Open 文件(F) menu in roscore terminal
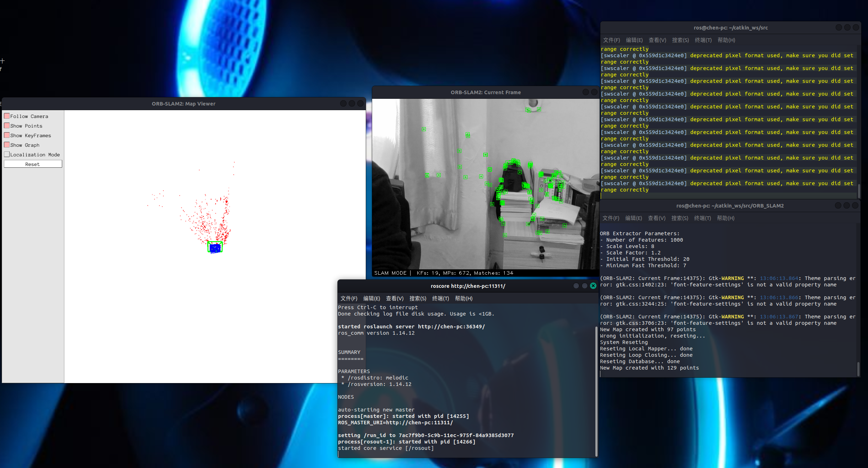The height and width of the screenshot is (468, 868). pyautogui.click(x=348, y=298)
